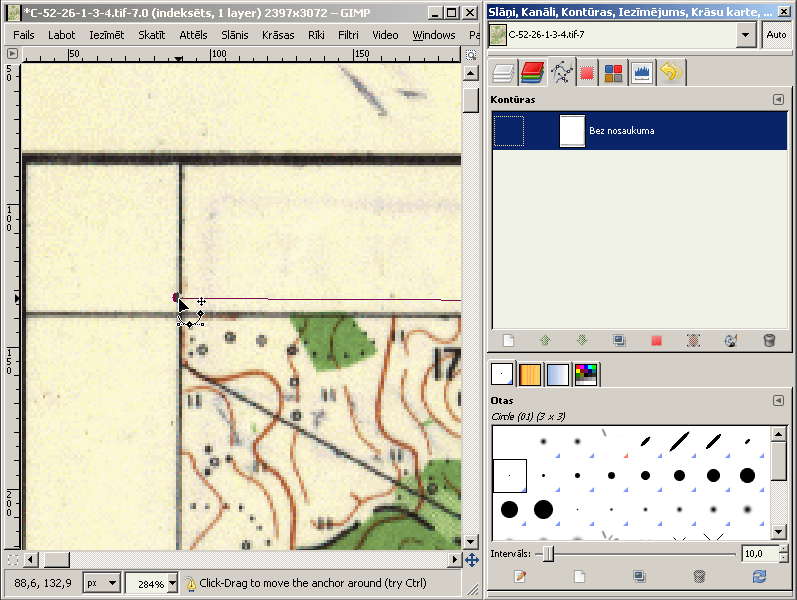Image resolution: width=797 pixels, height=600 pixels.
Task: Open the Undo History tab icon
Action: (671, 73)
